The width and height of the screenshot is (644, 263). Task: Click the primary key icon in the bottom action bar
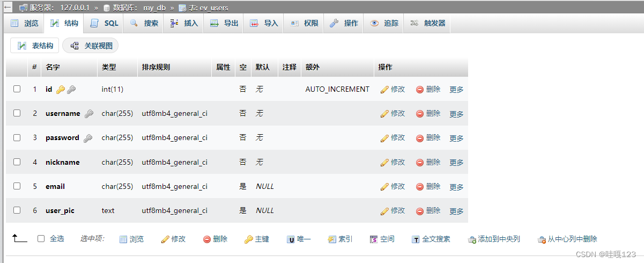pyautogui.click(x=248, y=239)
